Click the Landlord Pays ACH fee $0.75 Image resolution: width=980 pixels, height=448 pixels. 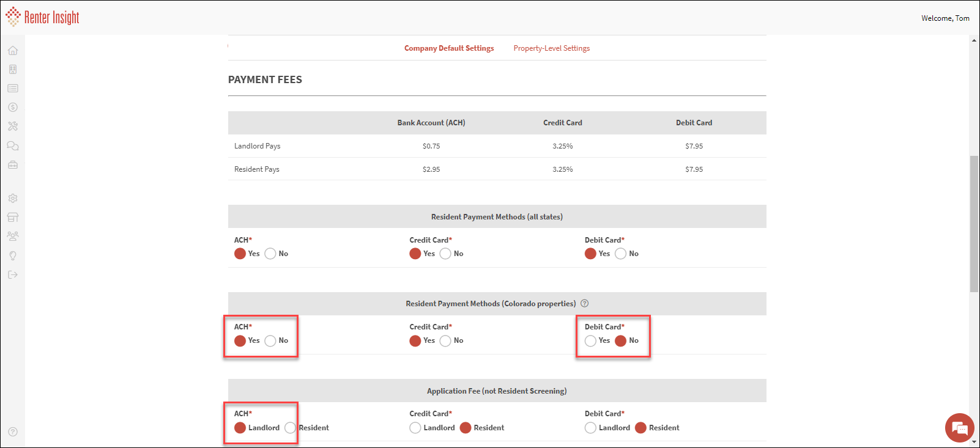(x=431, y=146)
